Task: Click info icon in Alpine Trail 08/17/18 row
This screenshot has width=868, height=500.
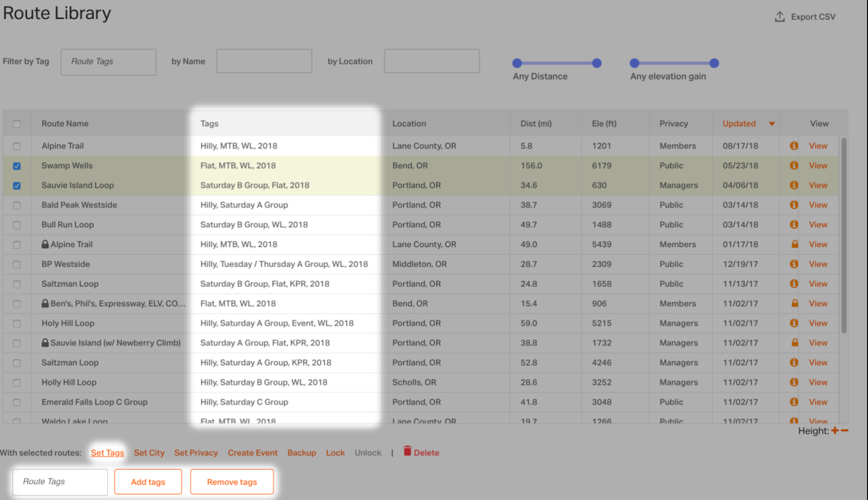Action: tap(793, 146)
